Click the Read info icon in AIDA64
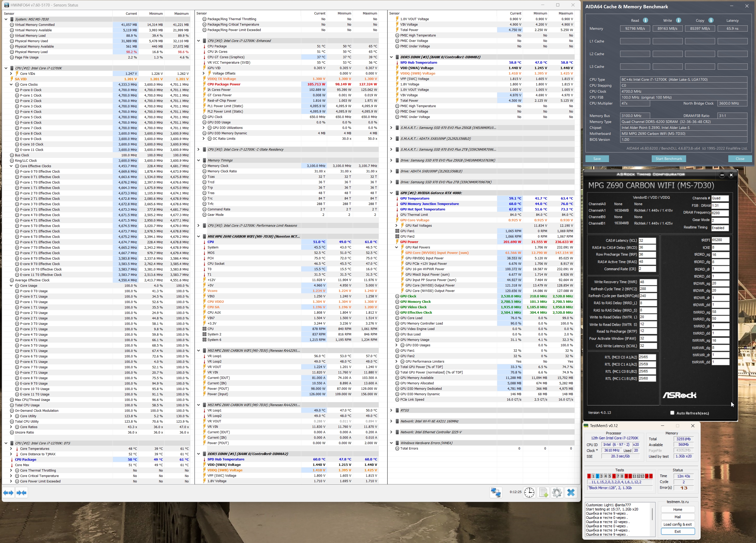This screenshot has width=756, height=543. coord(645,20)
